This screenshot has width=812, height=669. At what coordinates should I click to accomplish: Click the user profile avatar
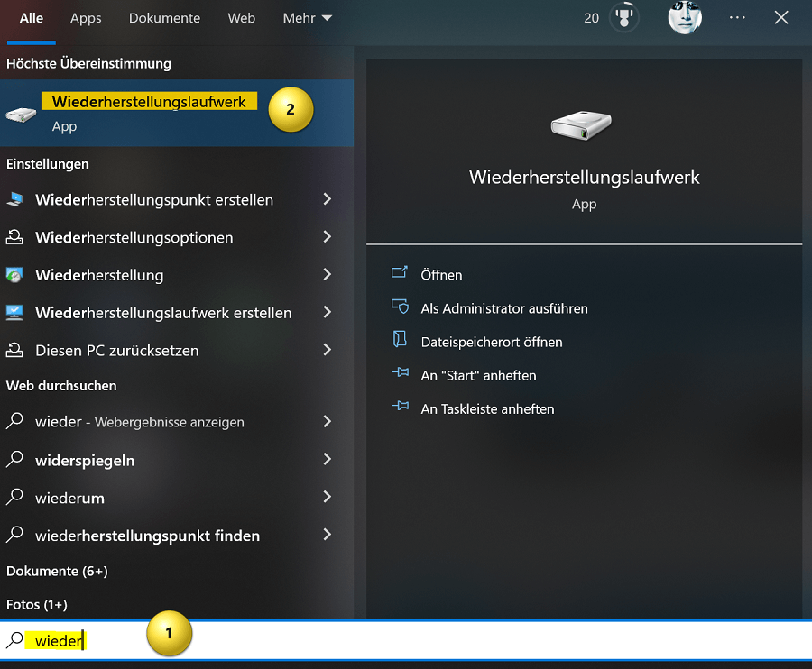(685, 18)
